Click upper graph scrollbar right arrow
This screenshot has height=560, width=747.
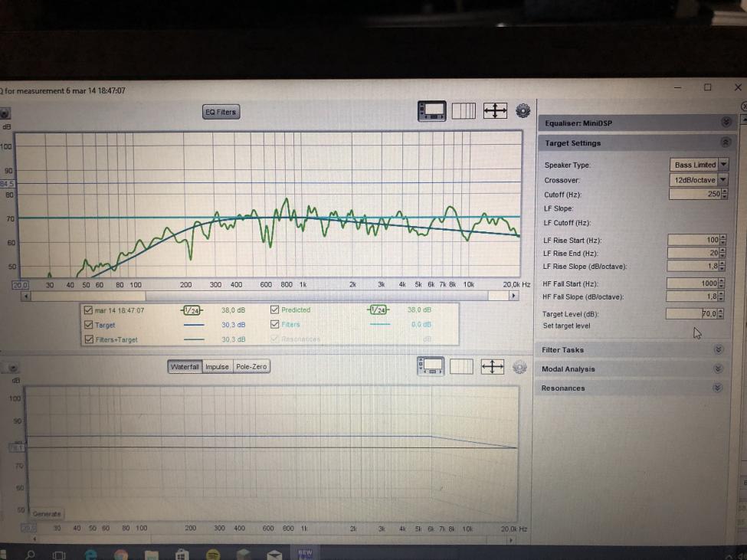coord(513,296)
